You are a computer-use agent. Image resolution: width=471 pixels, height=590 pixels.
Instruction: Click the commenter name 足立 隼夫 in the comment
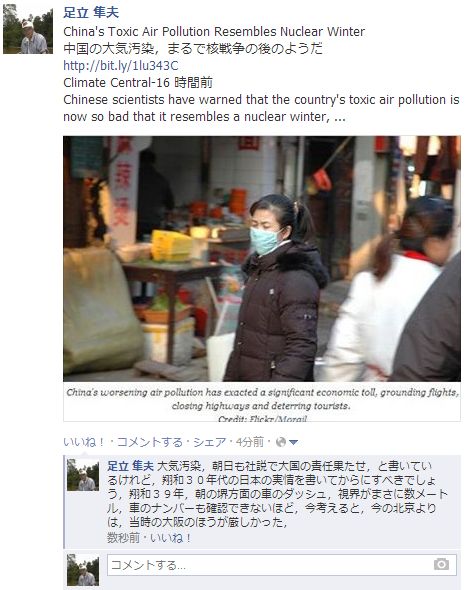[131, 466]
